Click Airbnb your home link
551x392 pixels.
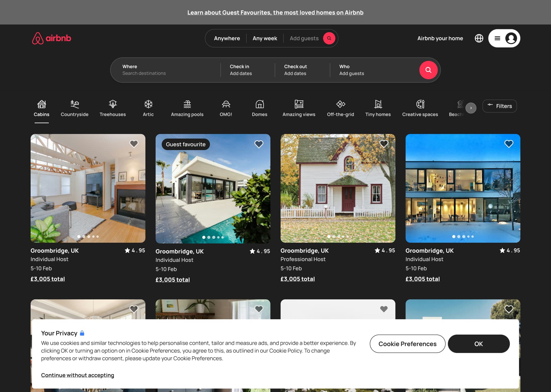(440, 38)
